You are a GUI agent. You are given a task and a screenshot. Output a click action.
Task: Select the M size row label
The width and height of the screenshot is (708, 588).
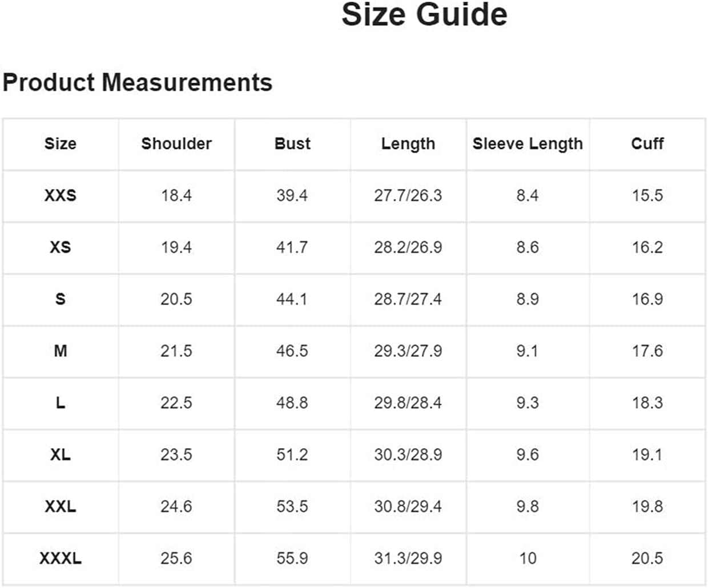[x=60, y=351]
